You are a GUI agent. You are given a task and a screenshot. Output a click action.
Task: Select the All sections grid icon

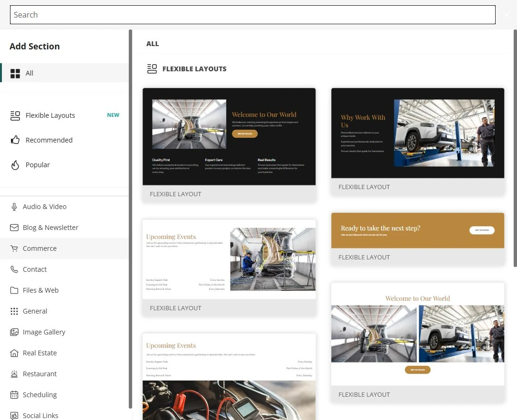pyautogui.click(x=15, y=73)
